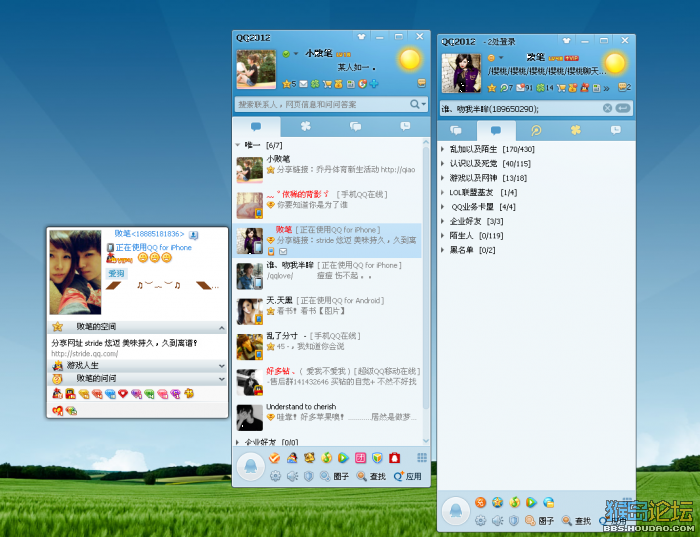Select contact 天.天黑 in the contact list
Image resolution: width=700 pixels, height=537 pixels.
click(327, 311)
